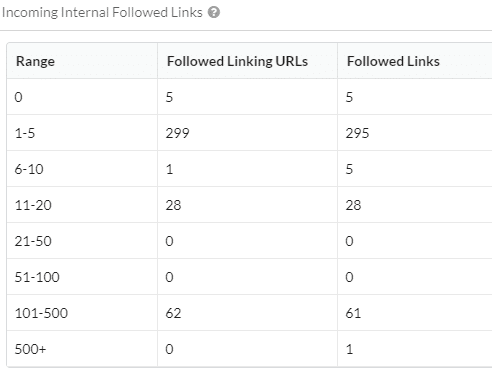This screenshot has width=492, height=372.
Task: Select the 6-10 range cell
Action: click(29, 169)
